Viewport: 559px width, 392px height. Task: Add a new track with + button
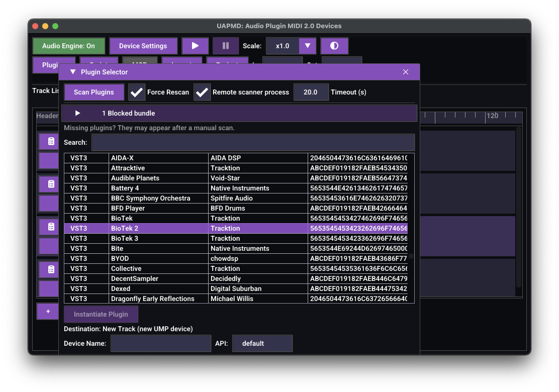click(48, 311)
